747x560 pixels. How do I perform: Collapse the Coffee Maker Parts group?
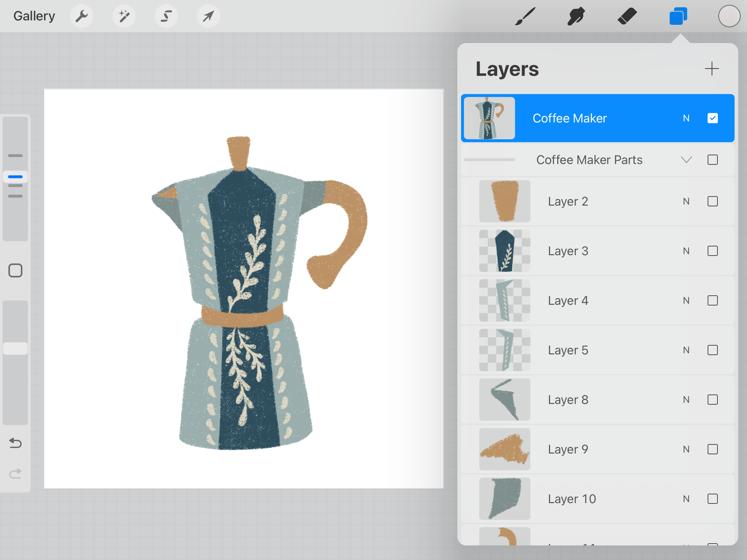pyautogui.click(x=686, y=160)
